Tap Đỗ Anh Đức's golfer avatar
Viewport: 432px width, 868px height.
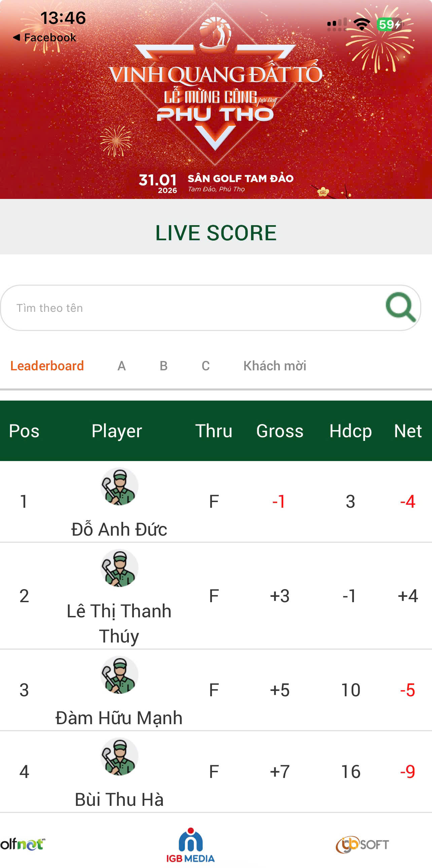click(119, 486)
